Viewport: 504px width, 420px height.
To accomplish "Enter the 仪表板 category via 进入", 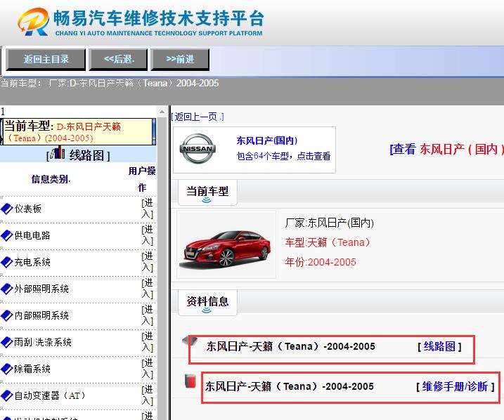I will pyautogui.click(x=148, y=209).
